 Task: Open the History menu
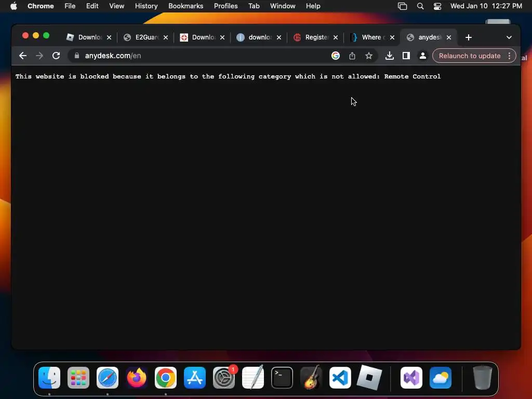[x=146, y=6]
